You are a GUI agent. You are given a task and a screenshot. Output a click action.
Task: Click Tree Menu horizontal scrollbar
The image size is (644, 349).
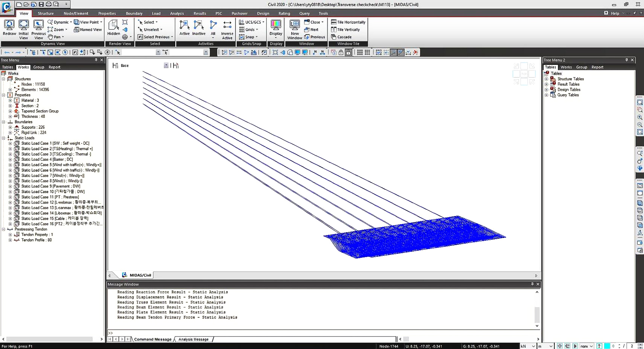tap(49, 339)
